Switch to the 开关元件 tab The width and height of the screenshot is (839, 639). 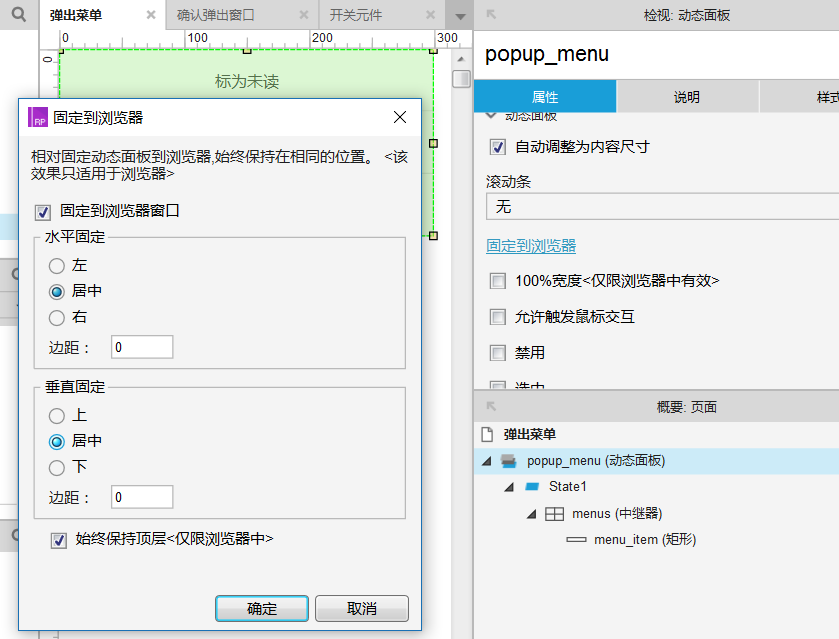click(x=356, y=15)
